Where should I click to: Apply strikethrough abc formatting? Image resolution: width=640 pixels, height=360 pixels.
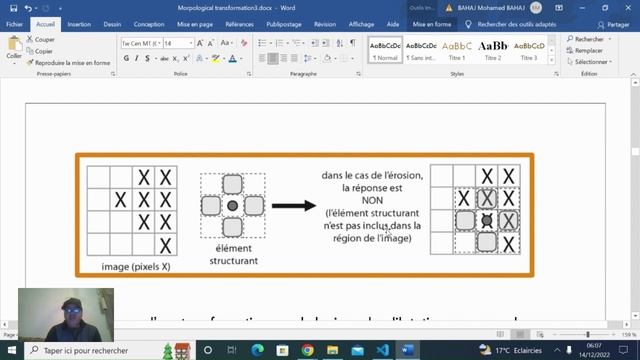tap(164, 59)
